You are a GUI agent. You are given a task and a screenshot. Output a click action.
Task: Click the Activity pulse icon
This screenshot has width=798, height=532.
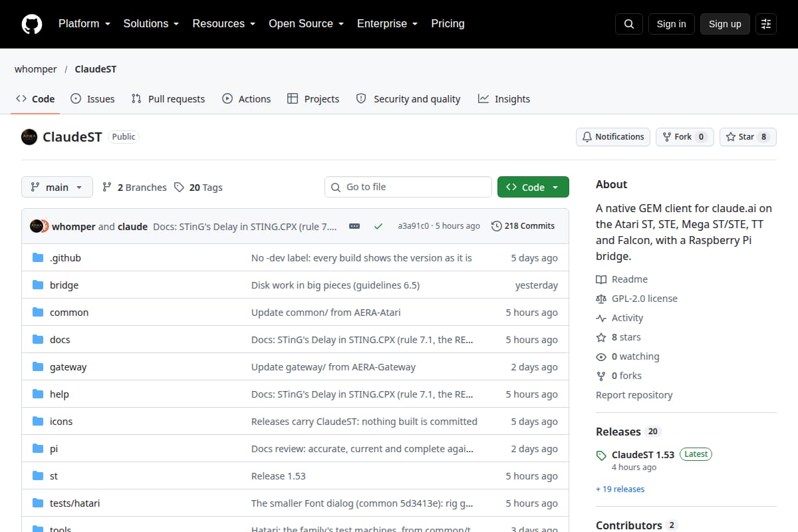tap(601, 319)
